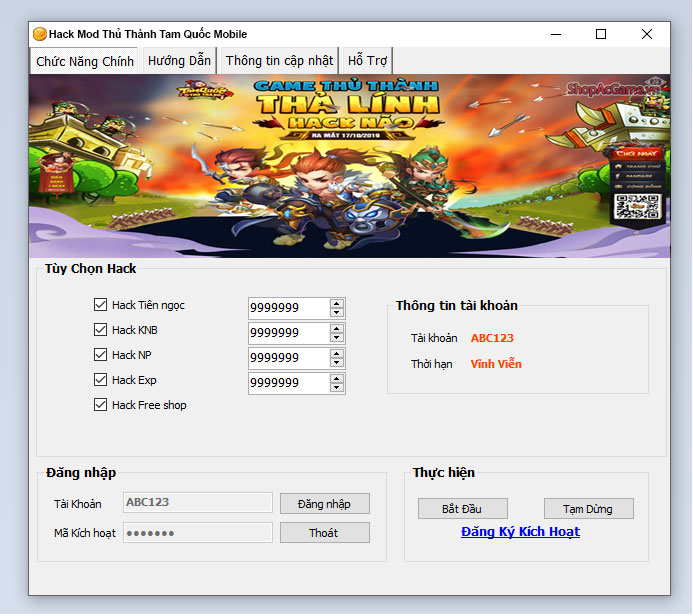Click the Mã Kích hoạt password field
Image resolution: width=693 pixels, height=616 pixels.
click(198, 533)
